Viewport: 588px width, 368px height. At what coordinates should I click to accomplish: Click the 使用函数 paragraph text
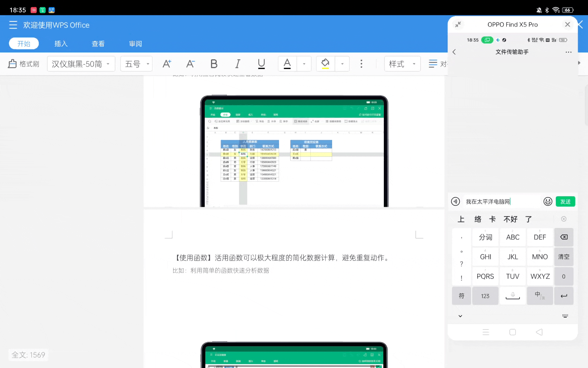(282, 258)
